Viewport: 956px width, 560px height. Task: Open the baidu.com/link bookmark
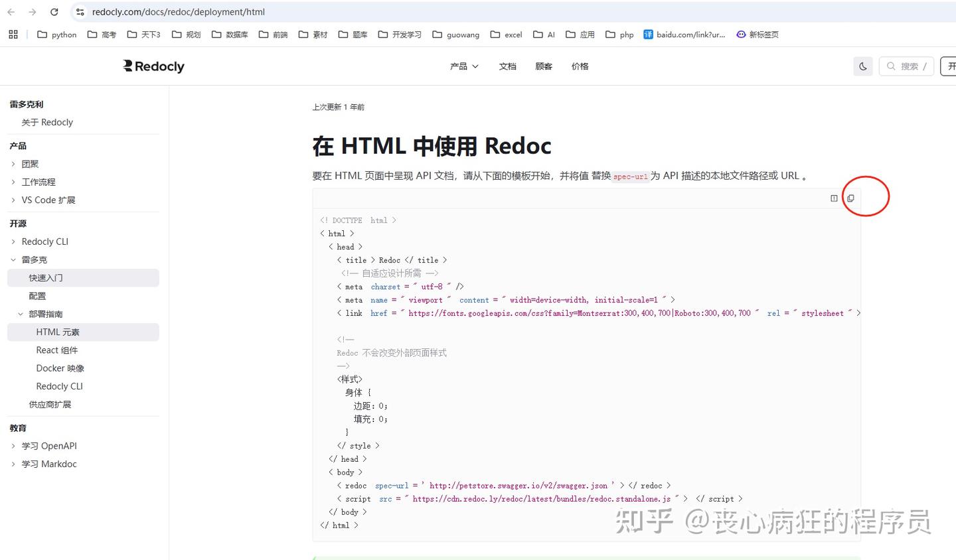click(684, 35)
